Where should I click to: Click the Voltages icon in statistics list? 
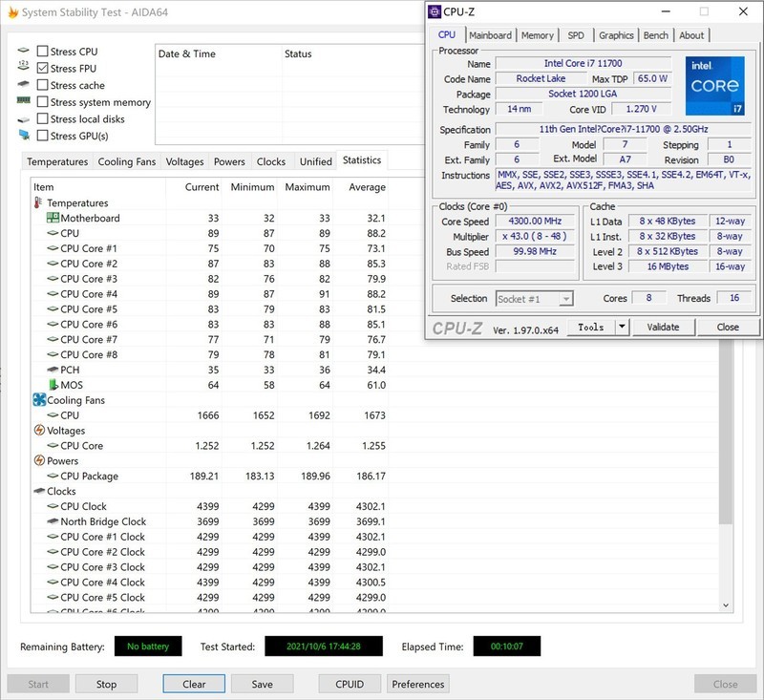(39, 431)
